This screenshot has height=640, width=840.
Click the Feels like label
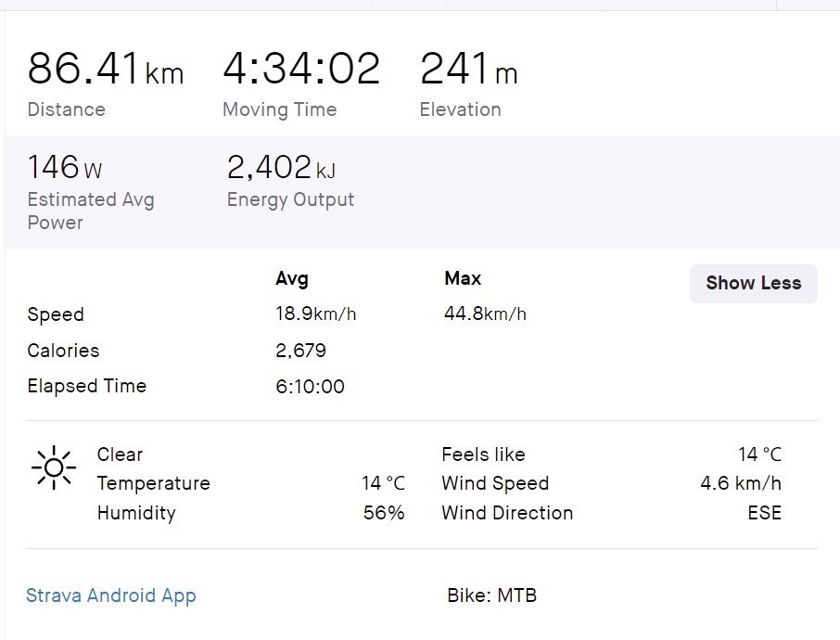click(x=483, y=454)
